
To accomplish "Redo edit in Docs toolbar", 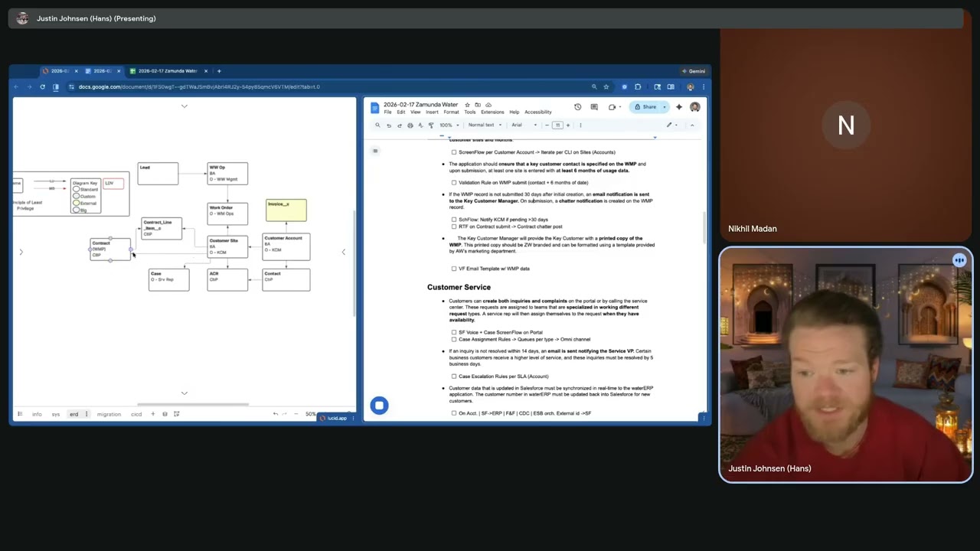I will tap(399, 125).
